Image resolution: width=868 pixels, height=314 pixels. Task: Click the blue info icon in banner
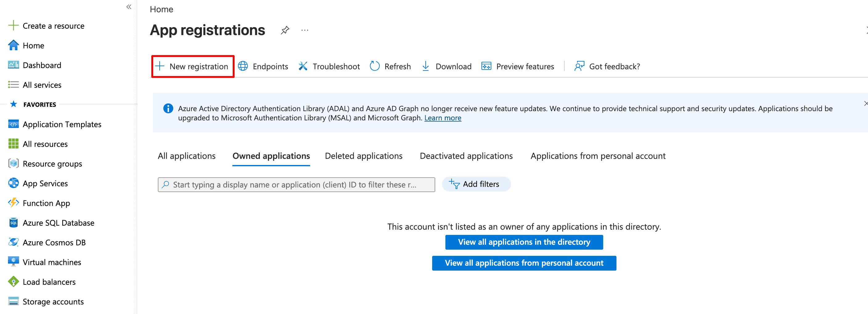168,108
